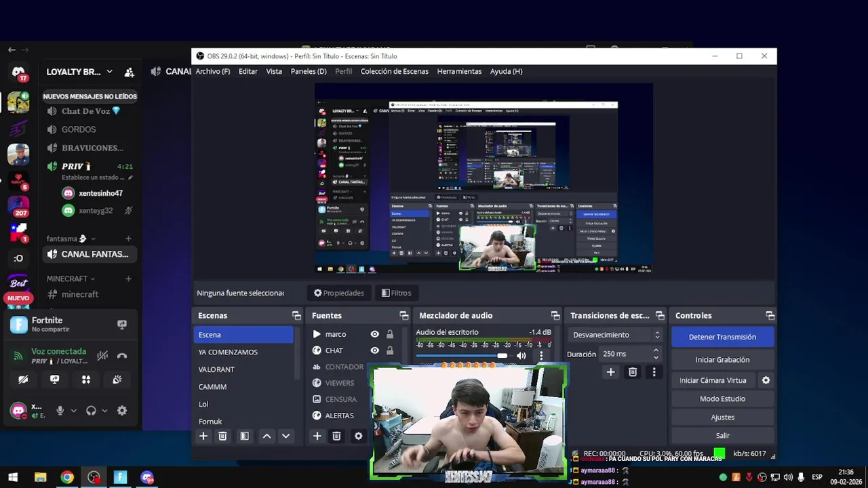This screenshot has height=488, width=868.
Task: Click Iniciar Grabación button
Action: pyautogui.click(x=722, y=360)
